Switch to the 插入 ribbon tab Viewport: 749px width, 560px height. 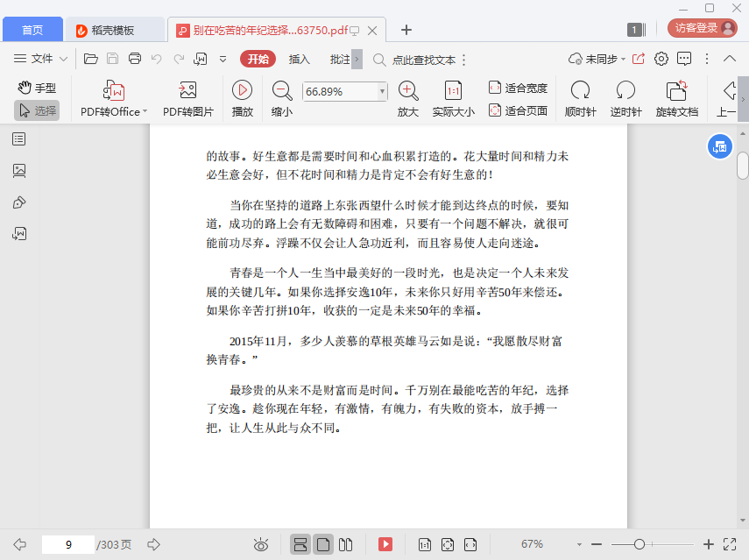pyautogui.click(x=300, y=59)
